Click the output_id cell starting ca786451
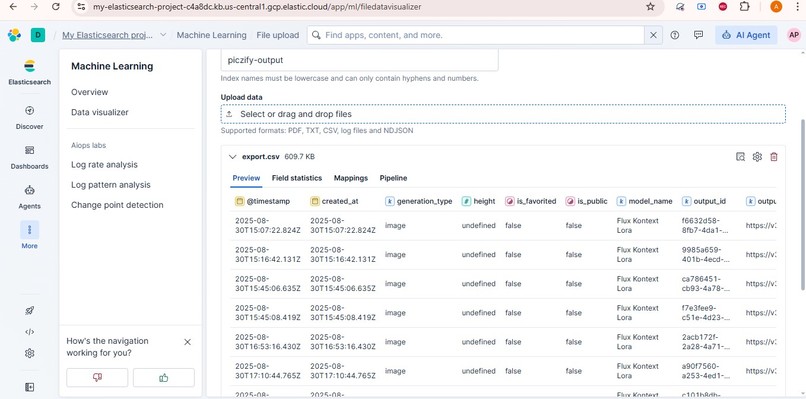 pyautogui.click(x=705, y=284)
